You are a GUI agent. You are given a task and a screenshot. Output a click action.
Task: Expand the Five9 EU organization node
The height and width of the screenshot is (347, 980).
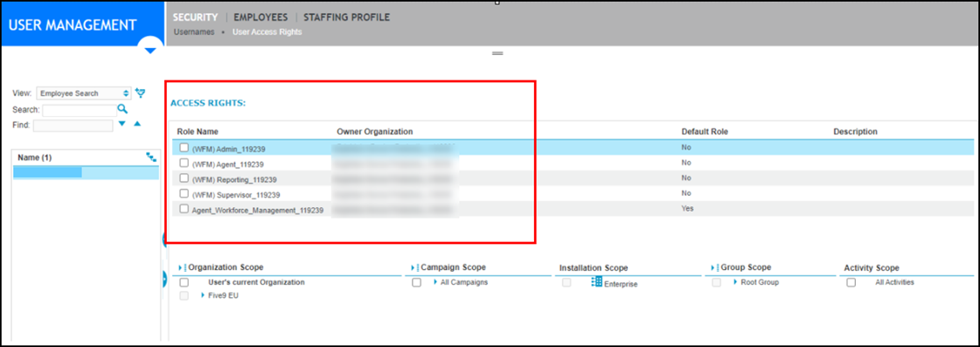click(203, 295)
